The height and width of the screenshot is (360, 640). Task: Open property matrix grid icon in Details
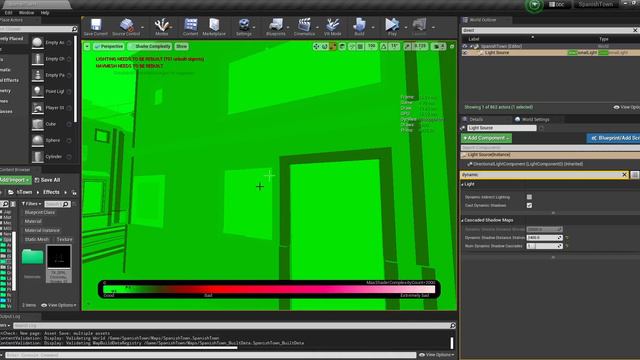635,175
